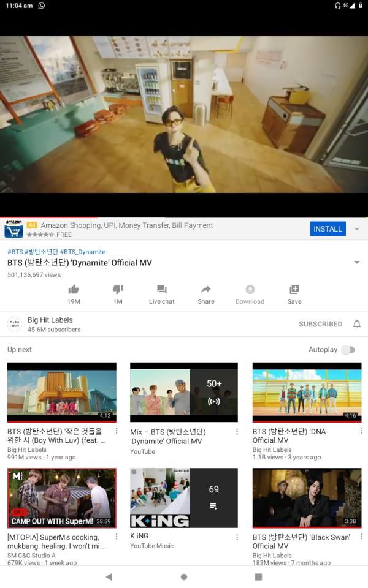Open options menu for Mix – BTS Dynamite
The height and width of the screenshot is (588, 368).
(237, 432)
